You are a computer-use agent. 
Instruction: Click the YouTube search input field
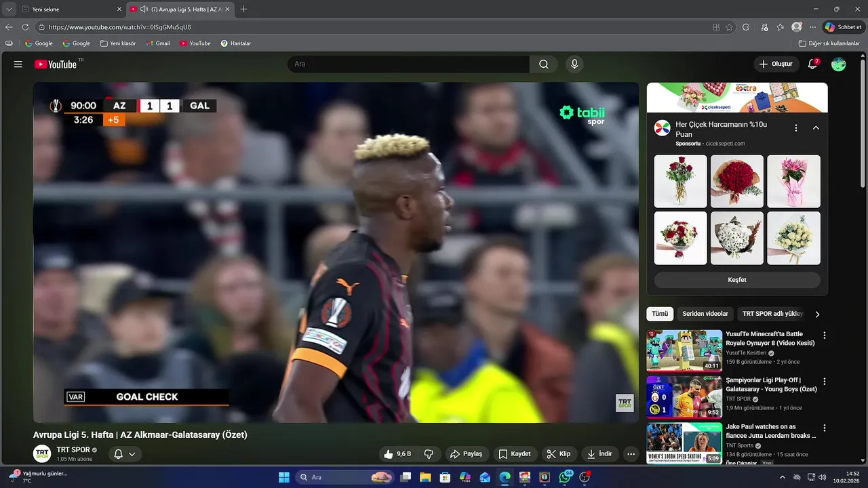[x=408, y=64]
